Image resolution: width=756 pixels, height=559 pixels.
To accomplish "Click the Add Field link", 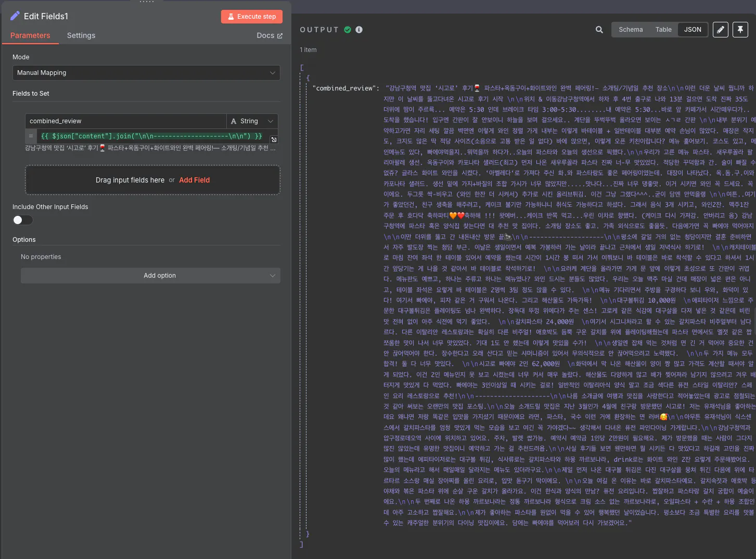I will [x=195, y=180].
